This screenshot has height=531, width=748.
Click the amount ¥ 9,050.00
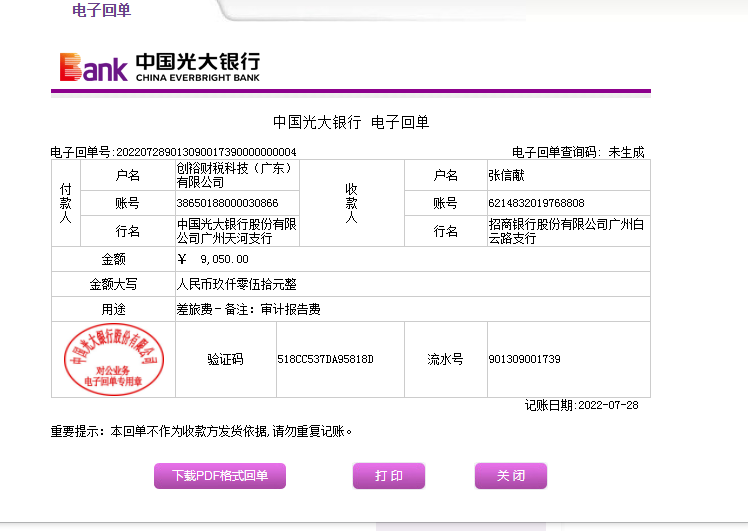point(213,259)
